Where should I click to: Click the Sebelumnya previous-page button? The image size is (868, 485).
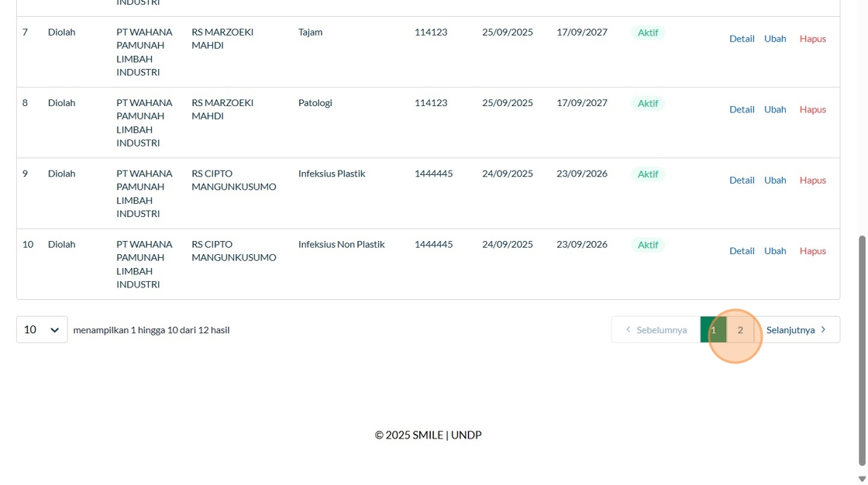coord(661,329)
